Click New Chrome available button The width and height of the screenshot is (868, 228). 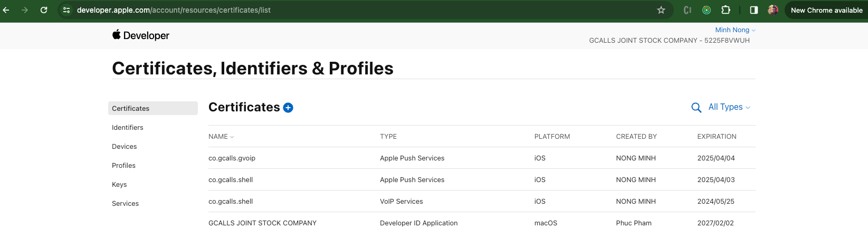coord(826,10)
